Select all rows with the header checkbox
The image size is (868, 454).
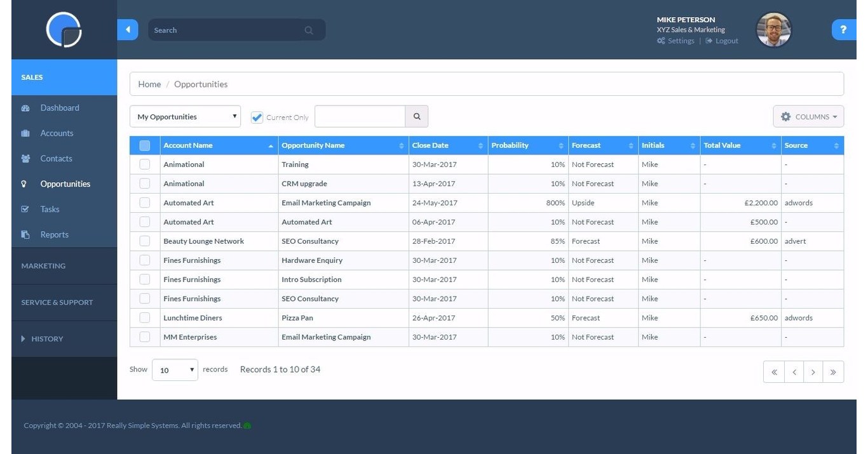(x=144, y=145)
